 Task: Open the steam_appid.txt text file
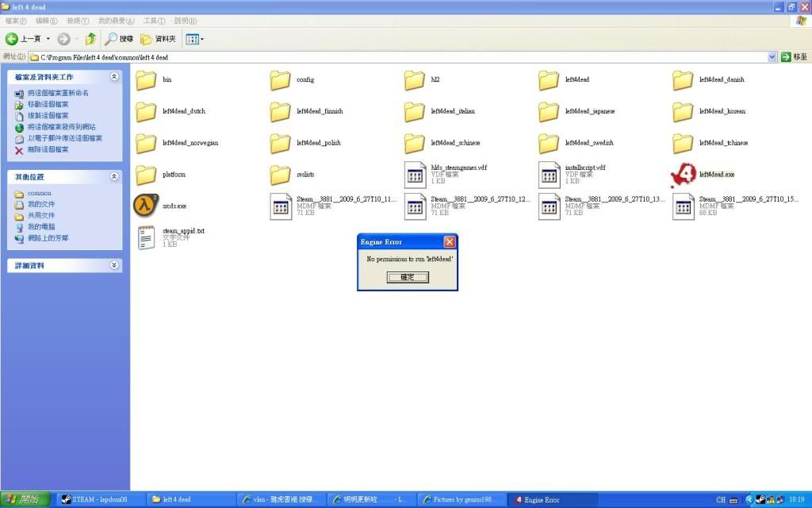coord(146,237)
